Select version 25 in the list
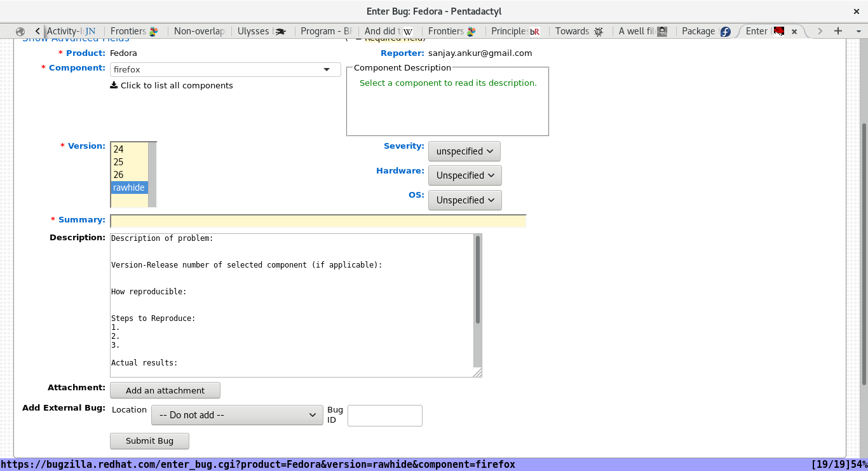 point(129,162)
